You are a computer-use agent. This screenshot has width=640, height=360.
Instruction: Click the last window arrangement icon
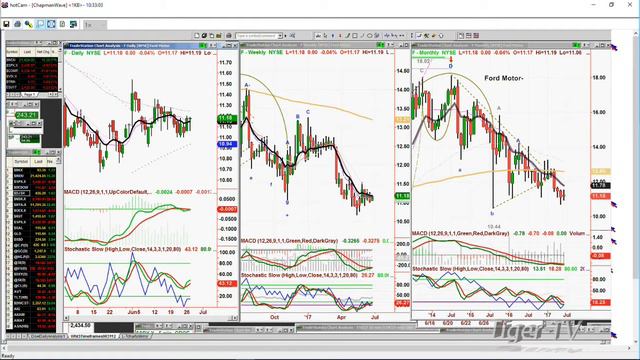tap(476, 36)
